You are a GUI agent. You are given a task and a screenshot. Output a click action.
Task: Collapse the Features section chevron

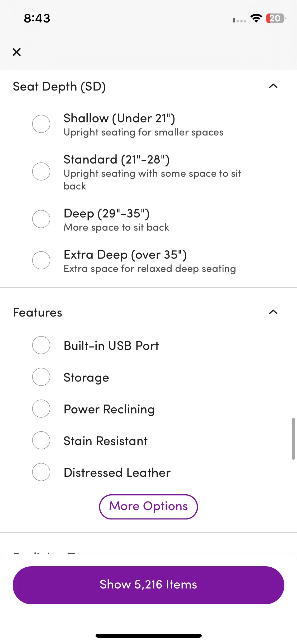click(273, 312)
